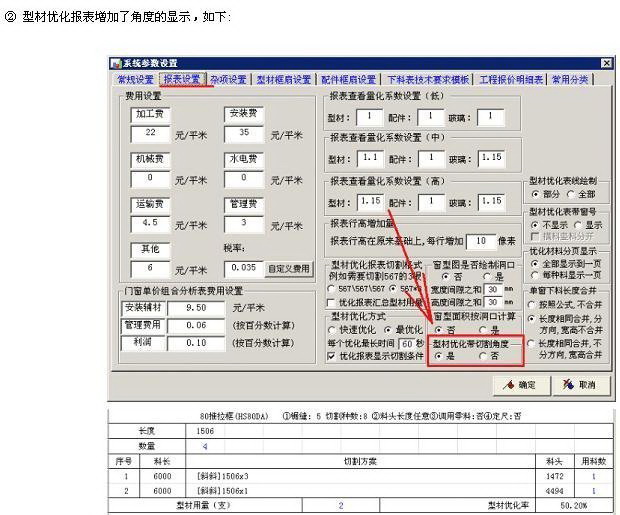Click the 加工费 name field

click(x=150, y=115)
